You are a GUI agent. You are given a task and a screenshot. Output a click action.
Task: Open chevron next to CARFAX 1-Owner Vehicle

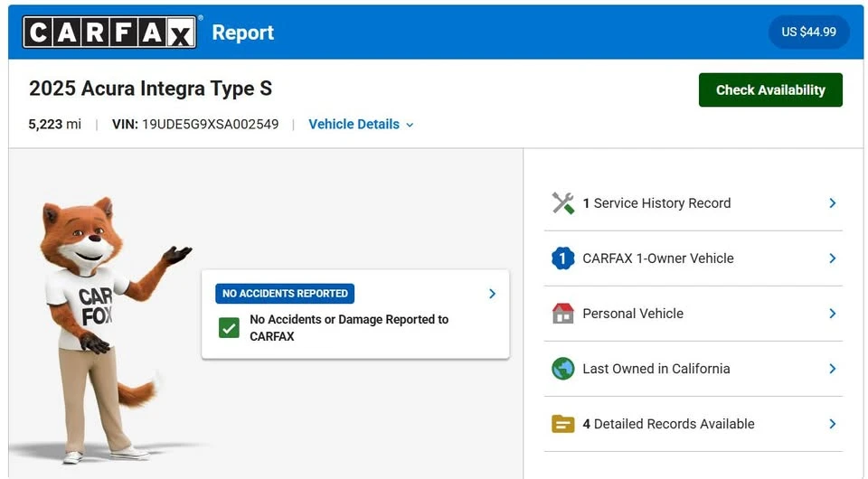(x=833, y=258)
